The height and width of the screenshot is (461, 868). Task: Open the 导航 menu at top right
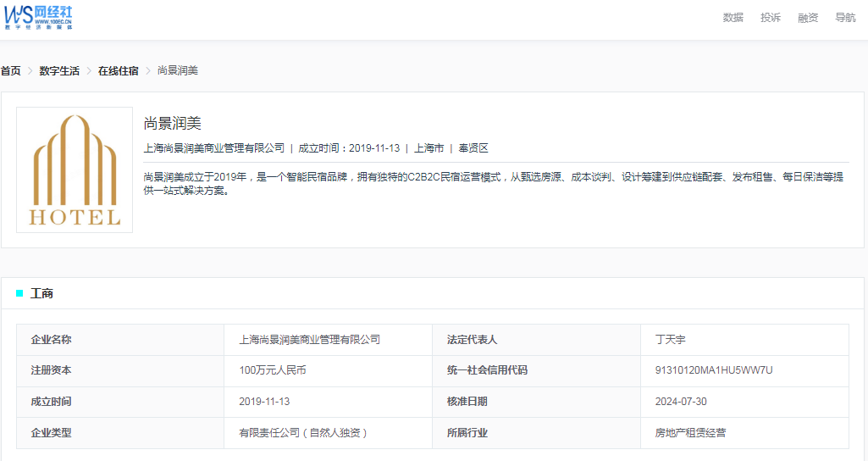pyautogui.click(x=845, y=18)
